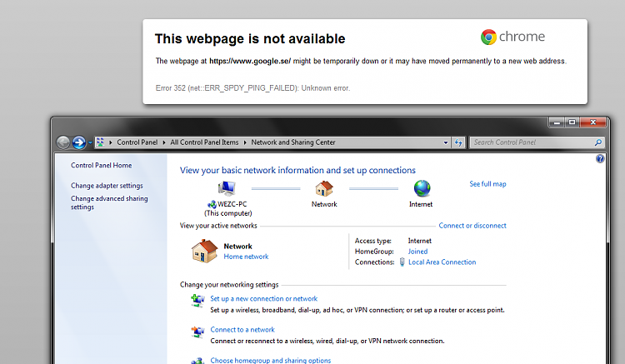This screenshot has width=625, height=364.
Task: Click the large house icon for active network
Action: tap(204, 251)
